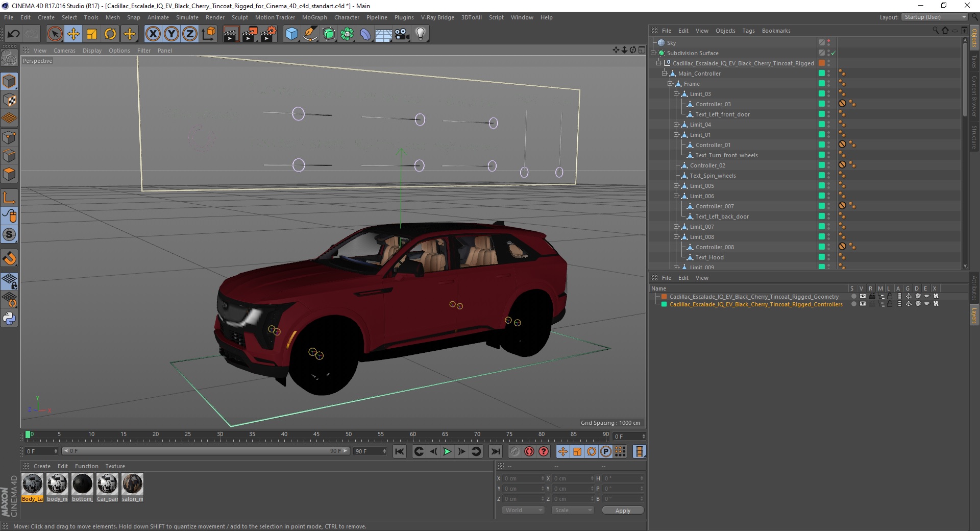Screen dimensions: 980x531
Task: Click the Controllers layer green color swatch
Action: [x=664, y=304]
